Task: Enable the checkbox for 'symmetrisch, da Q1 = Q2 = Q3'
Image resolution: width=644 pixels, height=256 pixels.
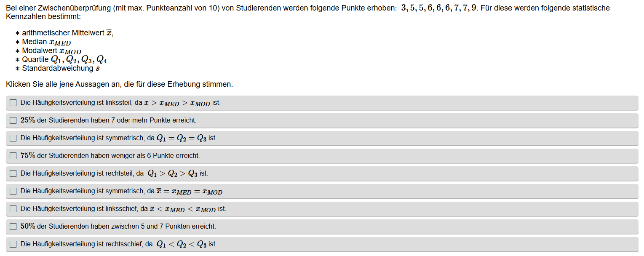Action: [13, 138]
